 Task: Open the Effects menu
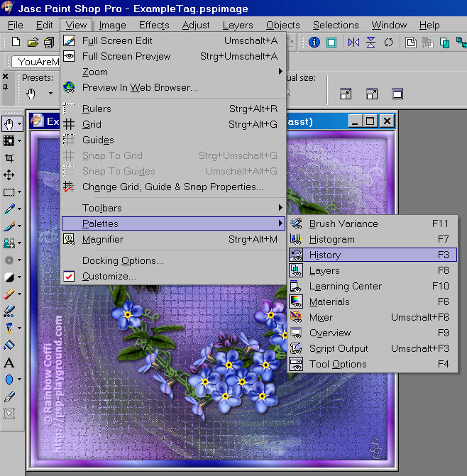[154, 26]
